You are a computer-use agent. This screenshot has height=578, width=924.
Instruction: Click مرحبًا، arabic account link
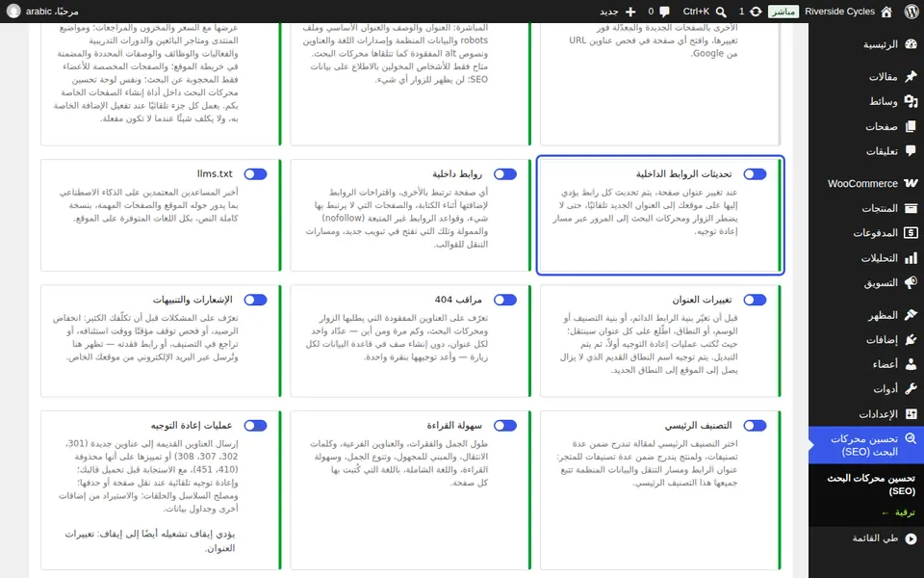tap(52, 12)
